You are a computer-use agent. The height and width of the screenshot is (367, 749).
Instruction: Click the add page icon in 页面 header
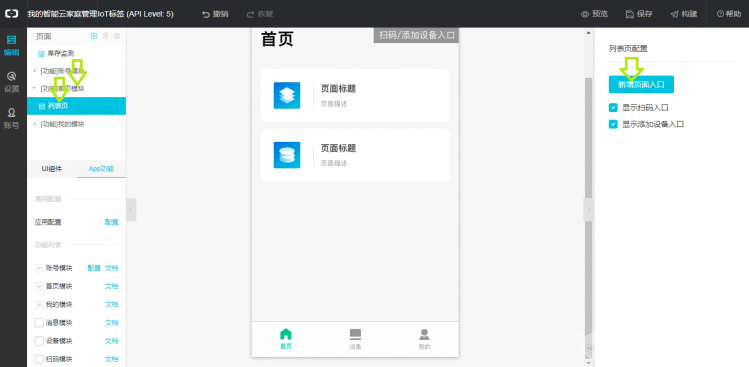[x=94, y=36]
